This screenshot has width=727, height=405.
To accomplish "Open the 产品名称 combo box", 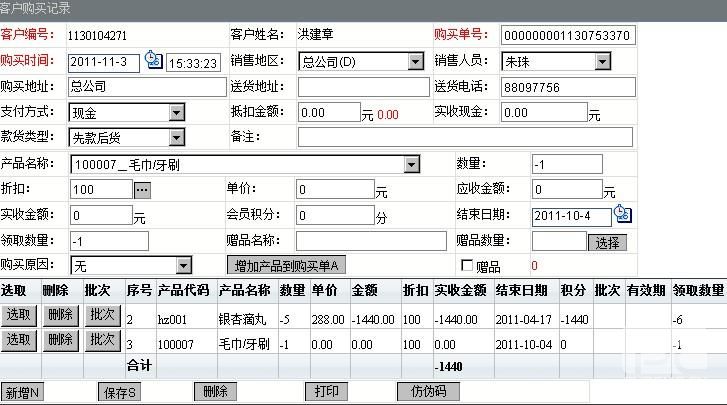I will [440, 164].
